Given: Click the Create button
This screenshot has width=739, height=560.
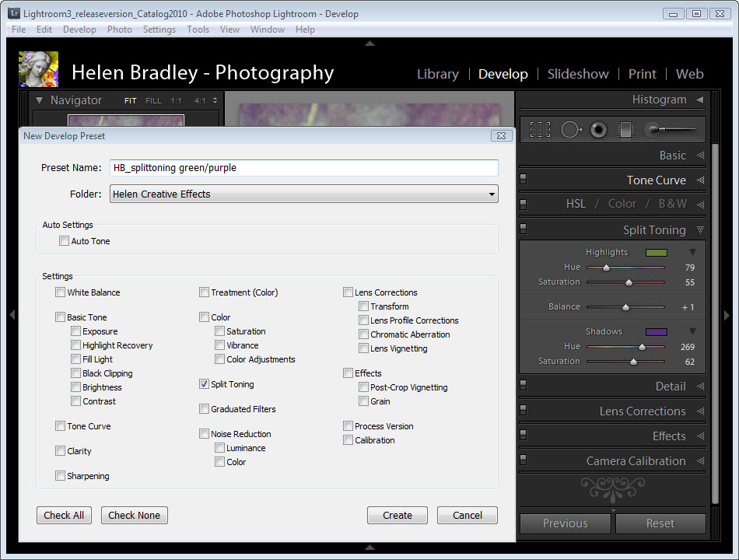Looking at the screenshot, I should click(397, 515).
